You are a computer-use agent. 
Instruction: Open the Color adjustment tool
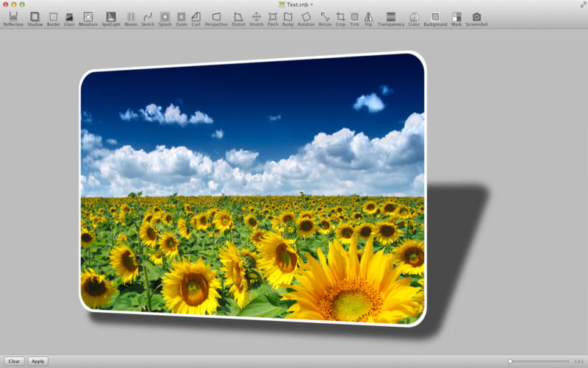414,18
